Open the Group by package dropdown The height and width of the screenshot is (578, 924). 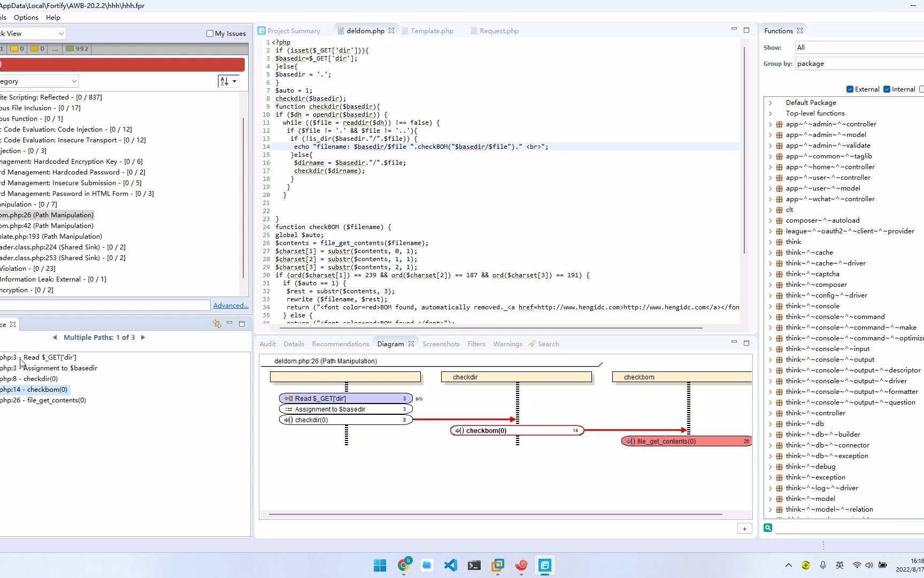point(859,64)
